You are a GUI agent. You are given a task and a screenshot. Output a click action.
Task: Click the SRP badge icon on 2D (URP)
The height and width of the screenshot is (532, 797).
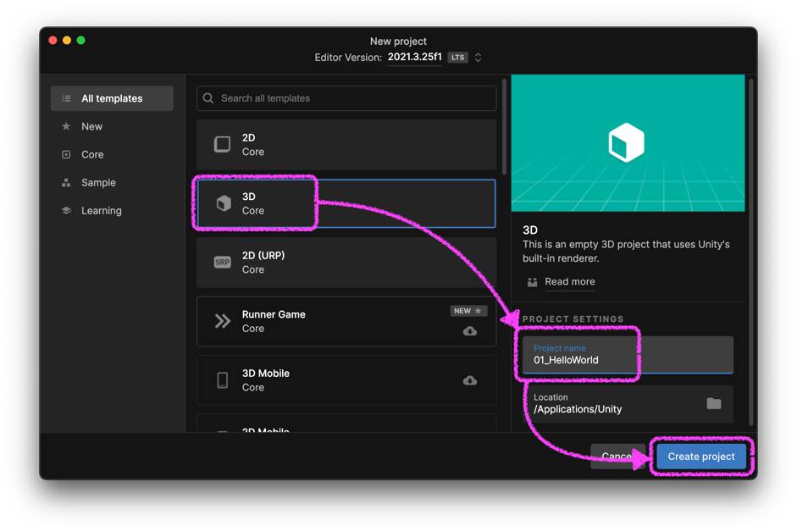[222, 263]
